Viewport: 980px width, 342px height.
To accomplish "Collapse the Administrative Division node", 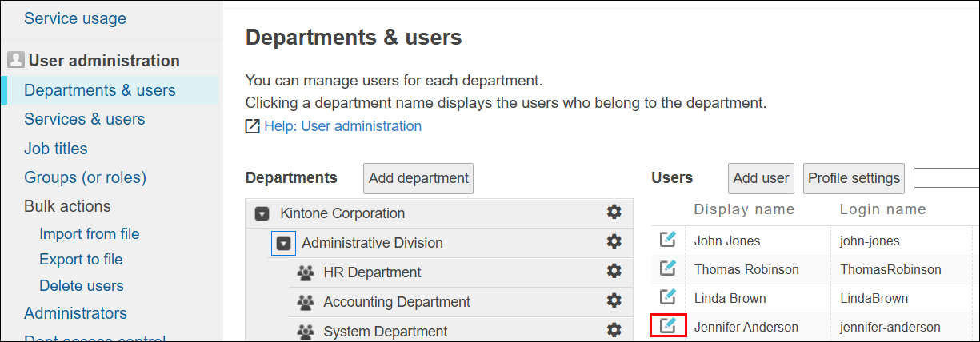I will [x=282, y=243].
